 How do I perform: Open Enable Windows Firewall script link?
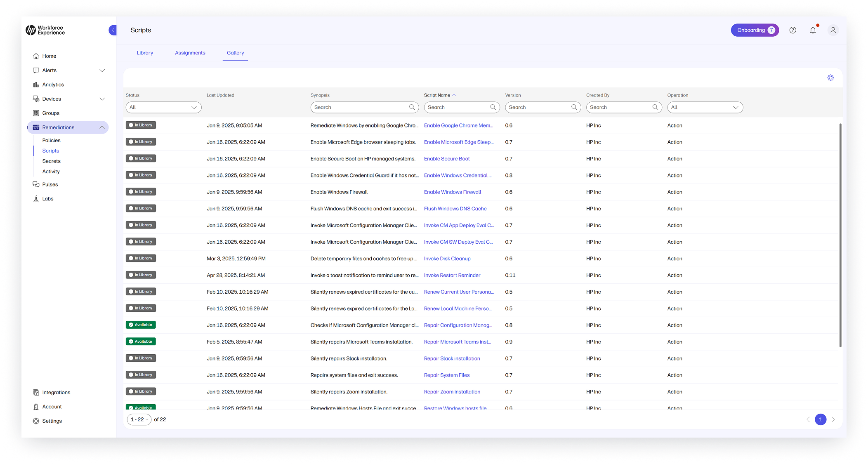click(453, 192)
